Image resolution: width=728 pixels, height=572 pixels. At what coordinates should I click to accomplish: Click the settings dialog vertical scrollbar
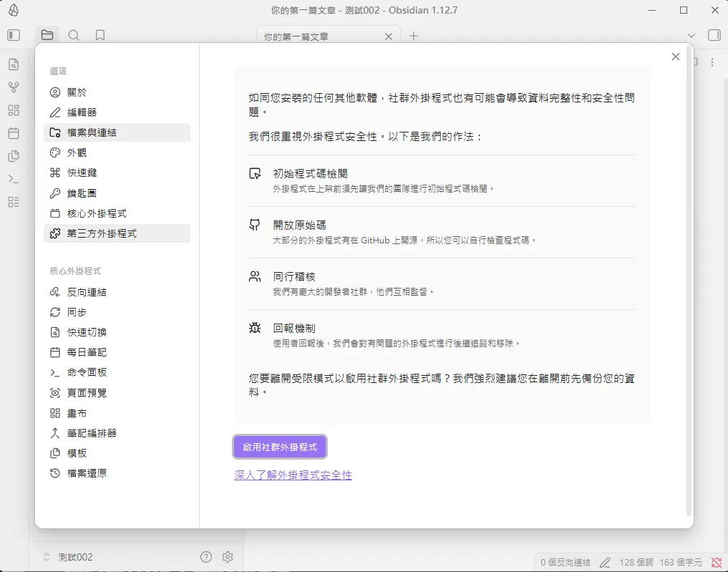689,286
